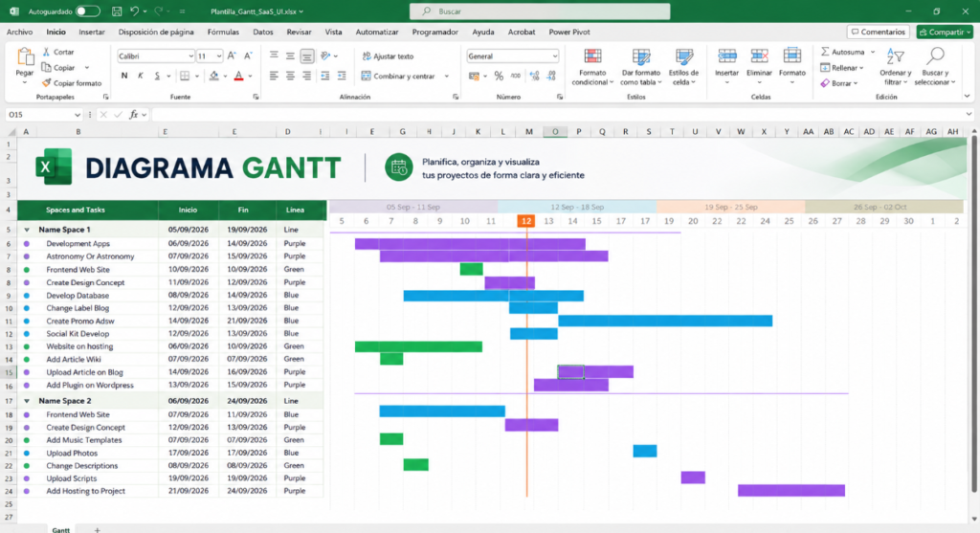Open Combinar y centrar dropdown arrow
980x533 pixels.
pos(447,77)
